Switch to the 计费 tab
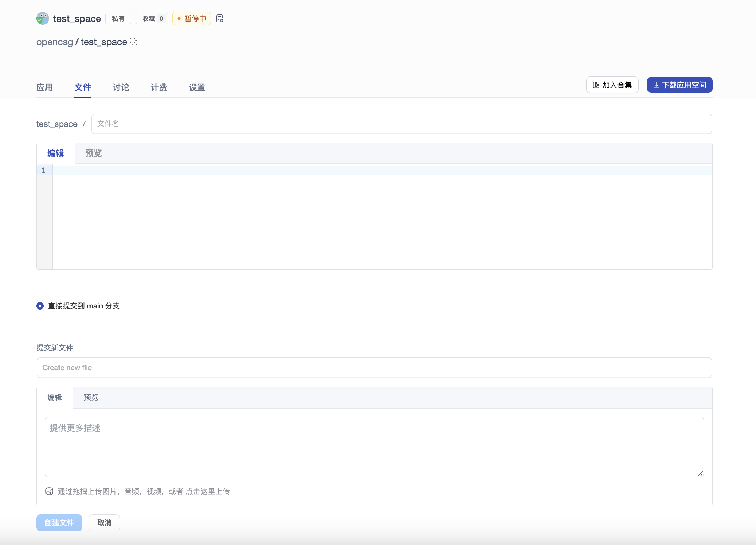Screen dimensions: 756x545 click(x=158, y=87)
